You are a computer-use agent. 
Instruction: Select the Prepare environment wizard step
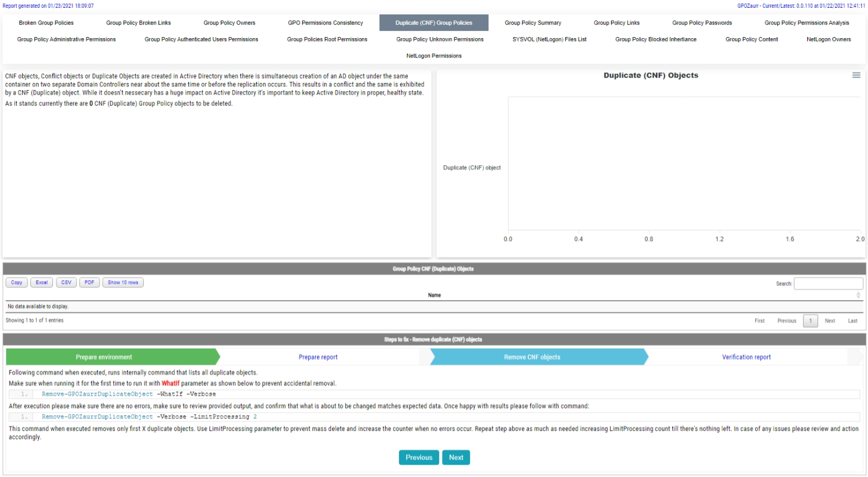click(104, 357)
